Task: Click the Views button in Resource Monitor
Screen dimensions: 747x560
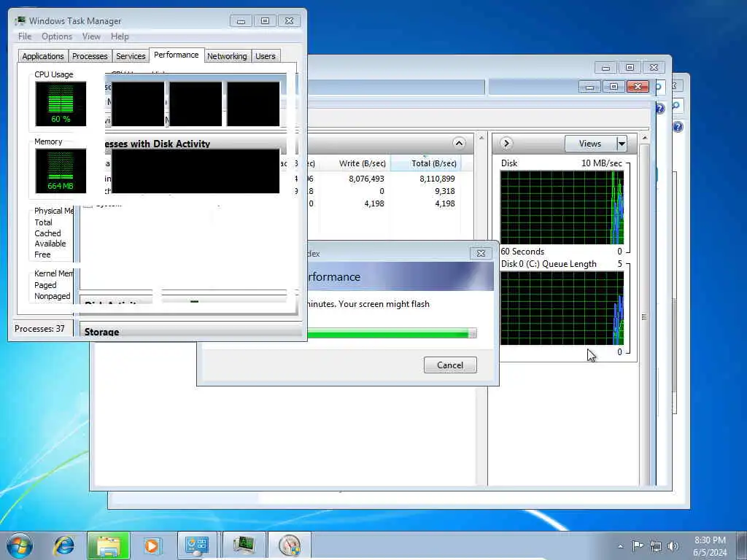Action: click(x=590, y=144)
